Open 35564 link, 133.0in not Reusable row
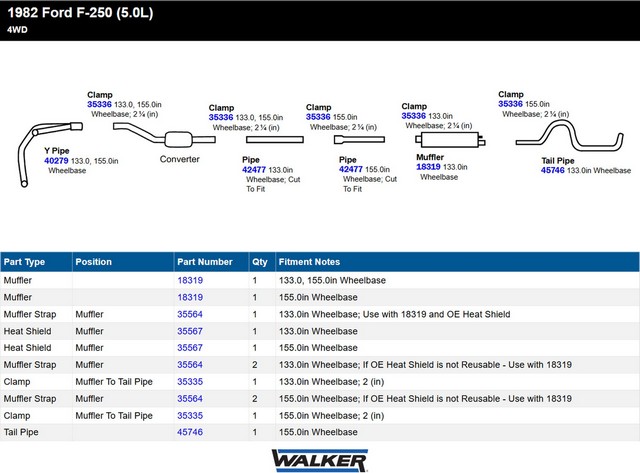Screen dimensions: 640x473 coord(190,365)
